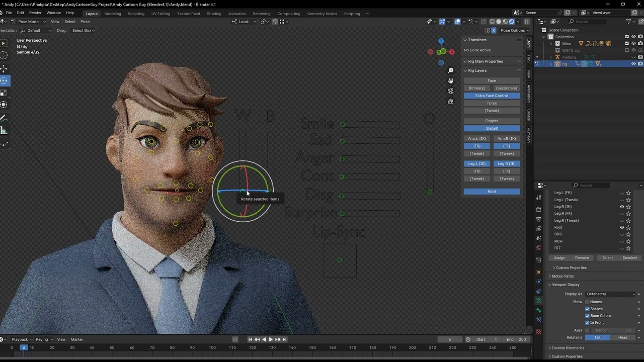Open the Output properties tab

pyautogui.click(x=539, y=219)
